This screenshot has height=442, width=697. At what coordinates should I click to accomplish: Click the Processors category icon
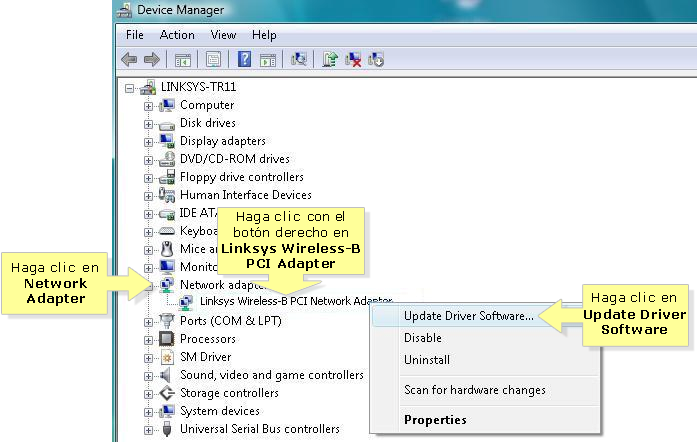(x=167, y=339)
